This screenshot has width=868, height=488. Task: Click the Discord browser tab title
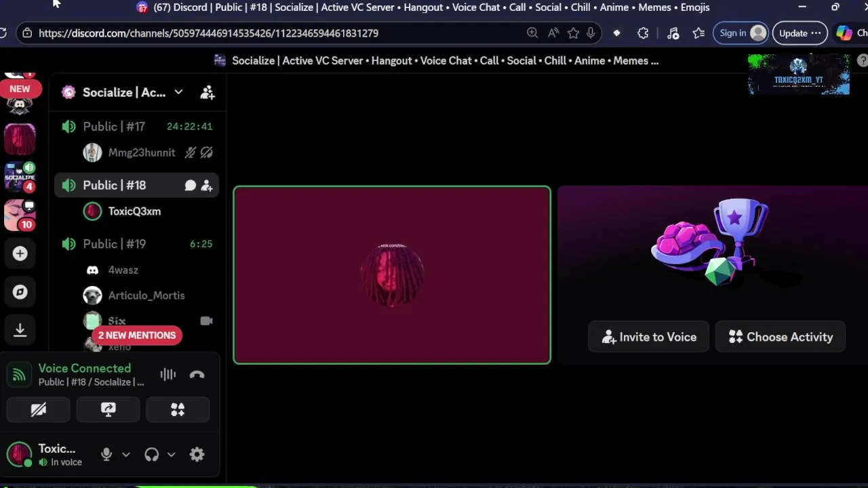(x=431, y=7)
